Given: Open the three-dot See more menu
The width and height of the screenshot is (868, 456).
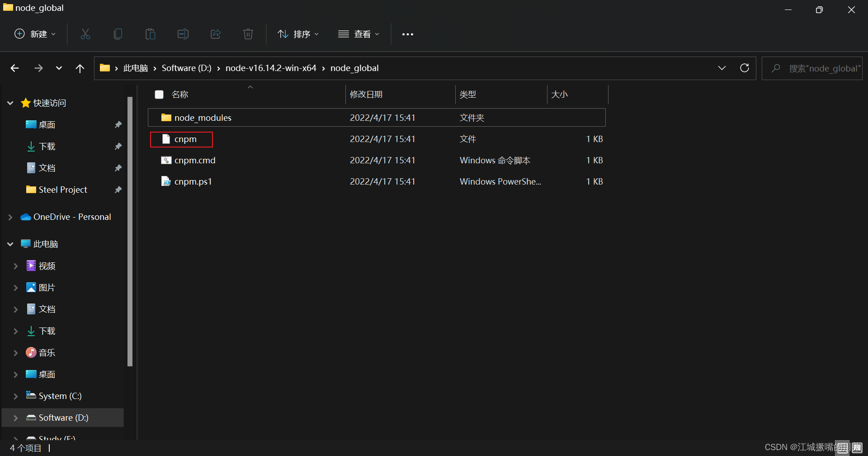Looking at the screenshot, I should [408, 34].
